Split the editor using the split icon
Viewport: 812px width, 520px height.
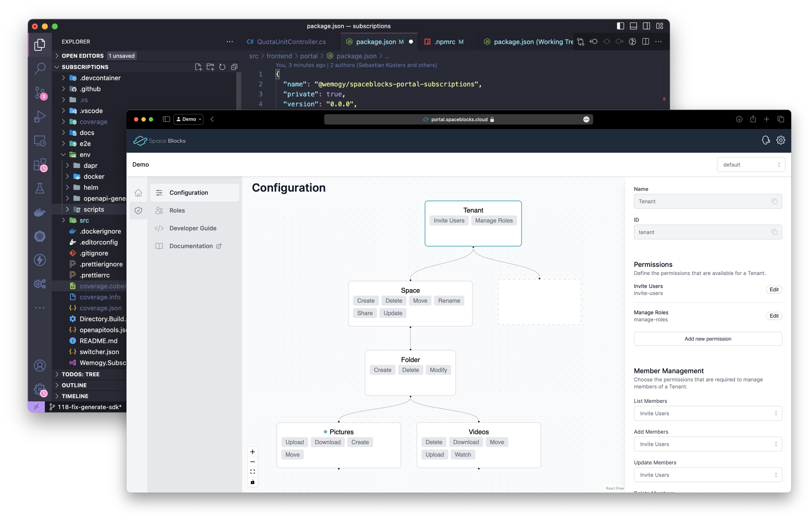(x=645, y=42)
